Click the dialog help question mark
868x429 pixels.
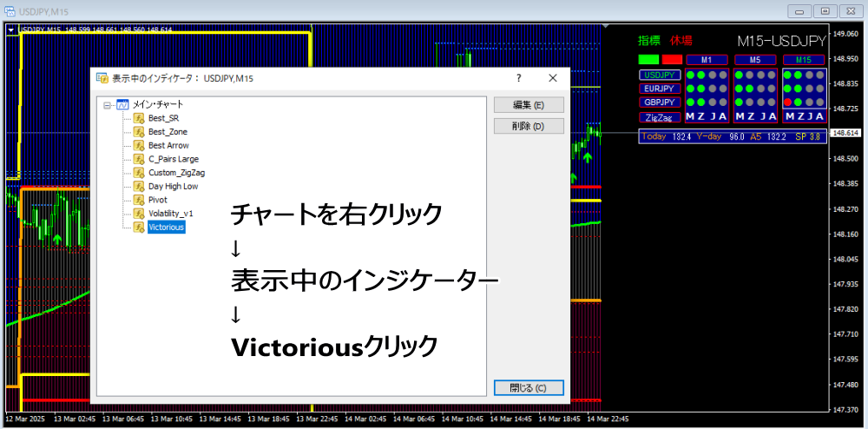[x=518, y=78]
